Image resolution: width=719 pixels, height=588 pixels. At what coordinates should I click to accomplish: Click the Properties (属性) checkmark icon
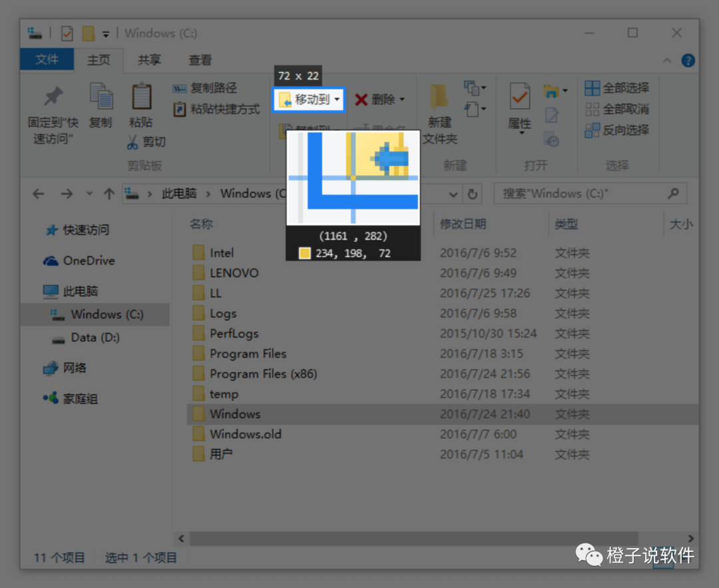pyautogui.click(x=519, y=97)
